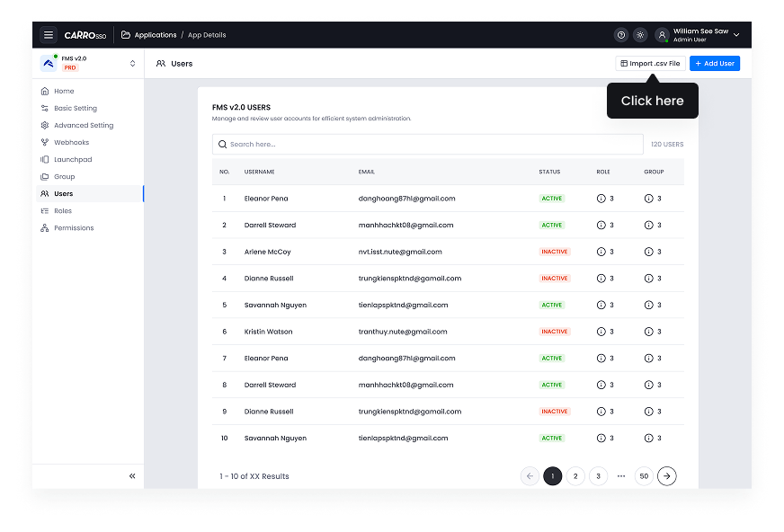Collapse the sidebar with double chevron
The image size is (784, 532).
[x=132, y=476]
